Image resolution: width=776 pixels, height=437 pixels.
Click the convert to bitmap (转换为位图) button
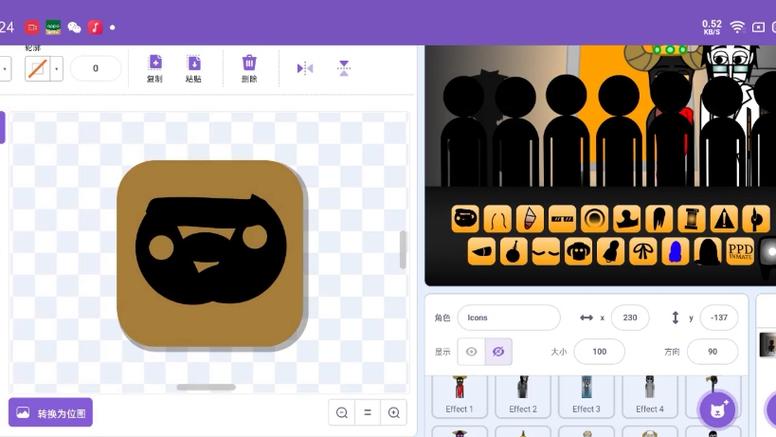(x=50, y=412)
